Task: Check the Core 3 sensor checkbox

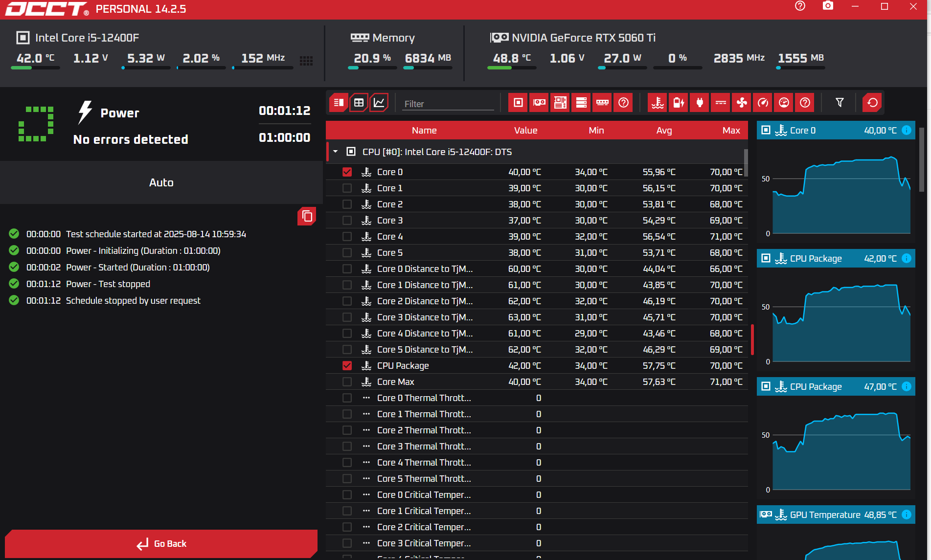Action: tap(347, 221)
